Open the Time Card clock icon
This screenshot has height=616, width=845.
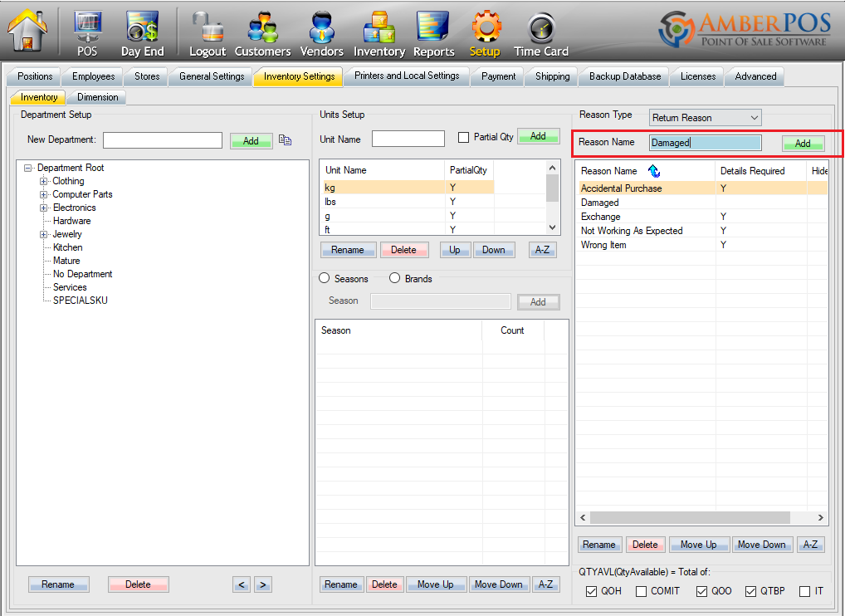coord(541,33)
